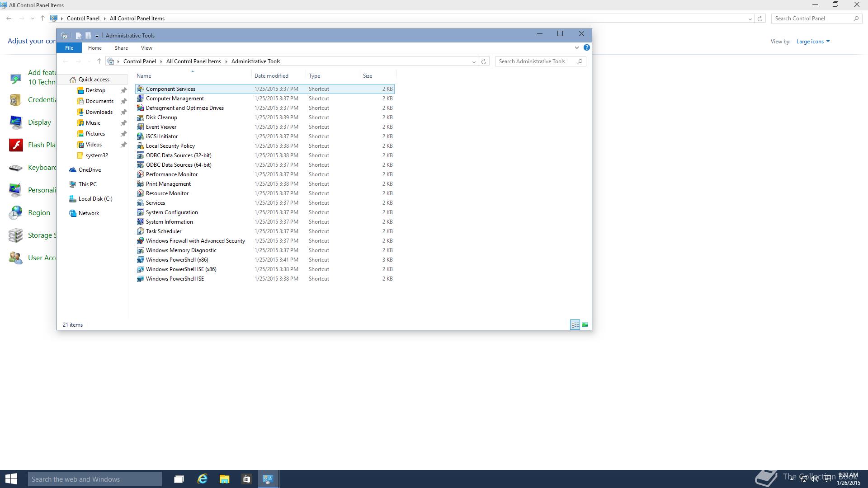Open Documents in the navigation pane
868x488 pixels.
(99, 101)
